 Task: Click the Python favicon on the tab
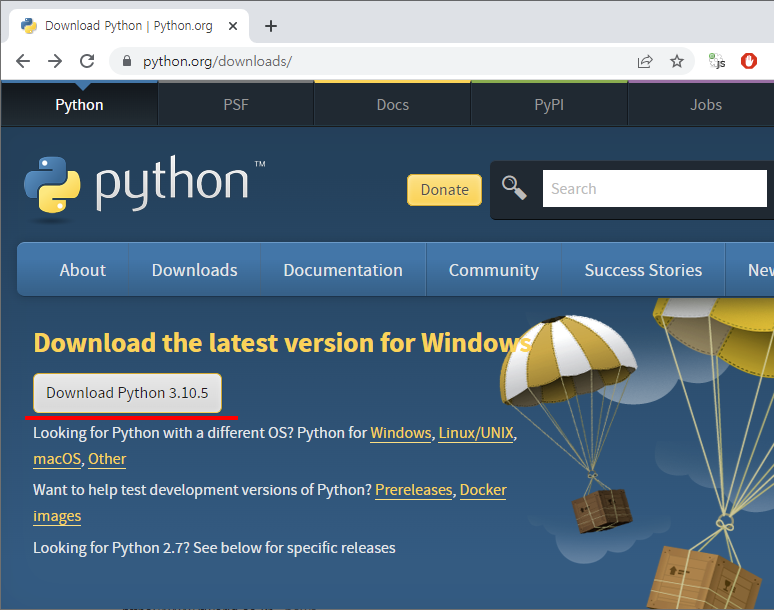[29, 26]
